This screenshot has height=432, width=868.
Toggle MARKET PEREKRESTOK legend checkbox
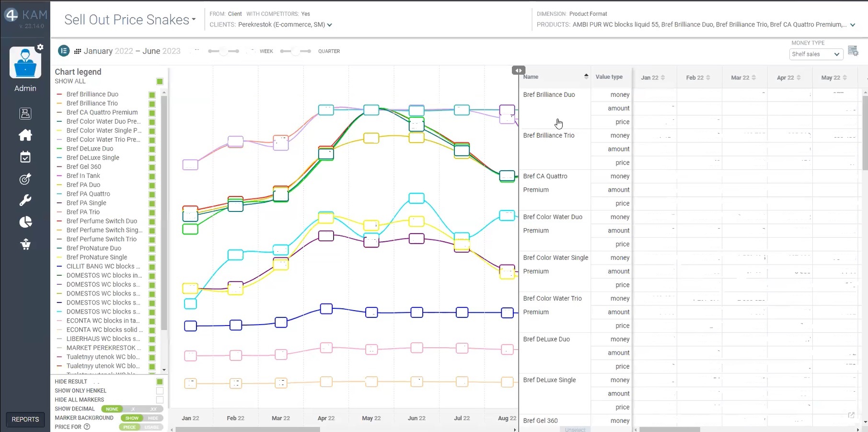pos(152,349)
